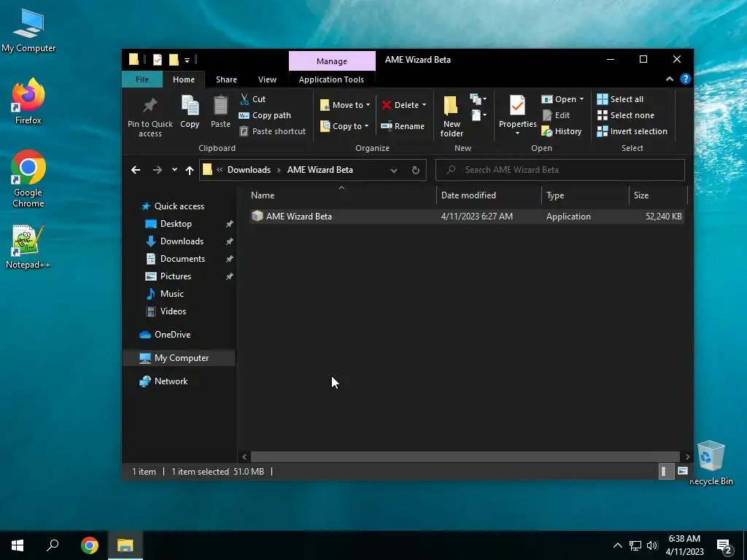Click New folder icon in title bar toolbar
The height and width of the screenshot is (560, 747).
[x=174, y=60]
